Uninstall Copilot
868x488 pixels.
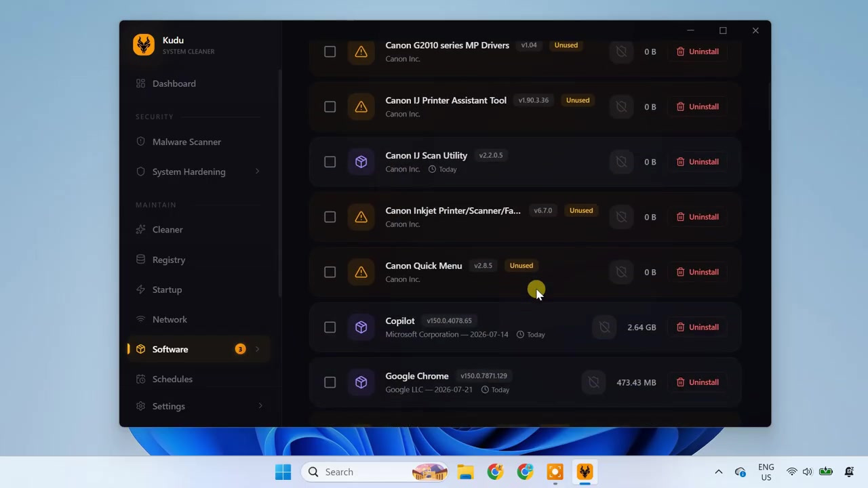pos(698,327)
